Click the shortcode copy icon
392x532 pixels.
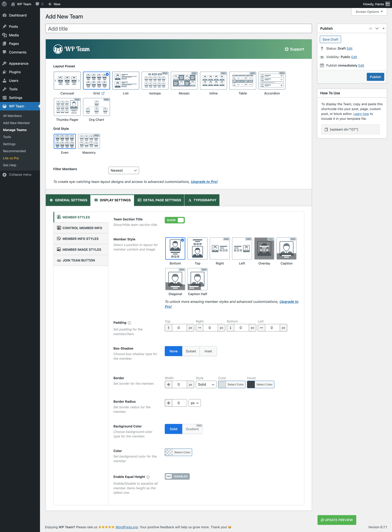pos(326,129)
